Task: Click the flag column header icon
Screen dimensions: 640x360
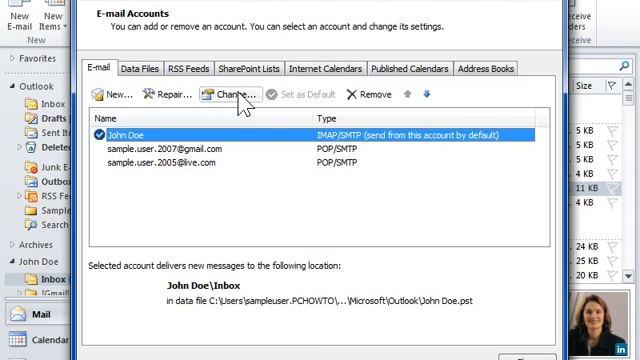Action: click(612, 86)
